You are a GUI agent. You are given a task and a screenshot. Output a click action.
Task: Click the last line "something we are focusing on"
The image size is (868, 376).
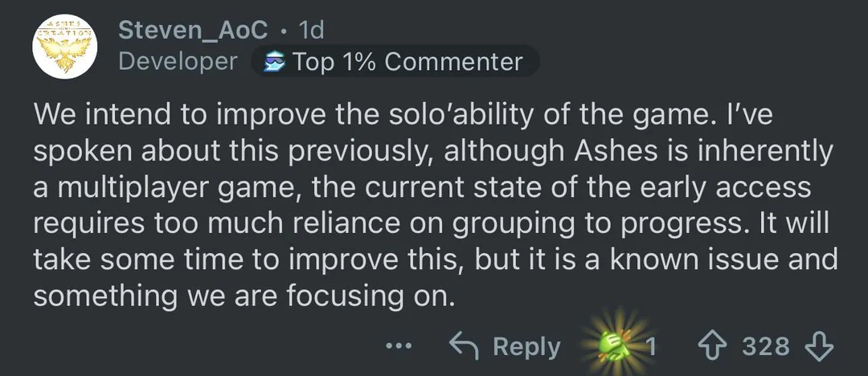[x=244, y=296]
